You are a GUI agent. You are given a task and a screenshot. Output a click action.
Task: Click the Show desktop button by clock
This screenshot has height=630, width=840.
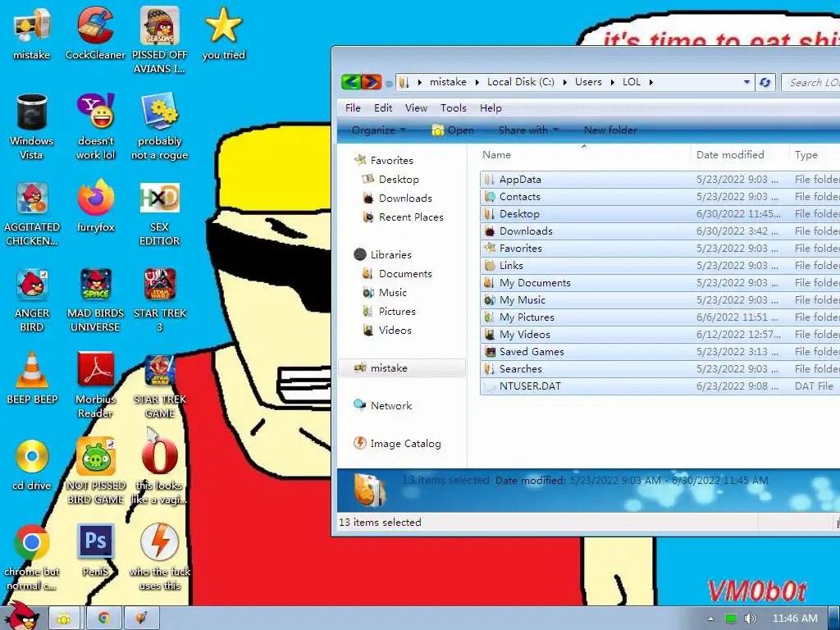(x=834, y=619)
